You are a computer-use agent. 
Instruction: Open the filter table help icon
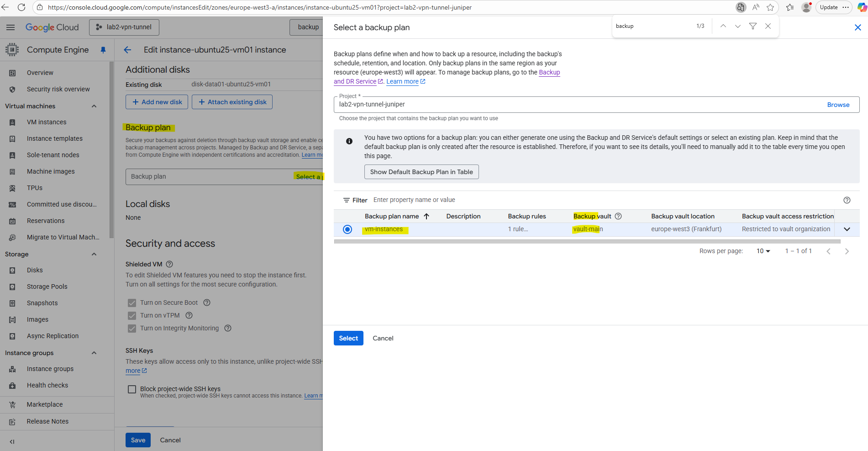click(847, 200)
